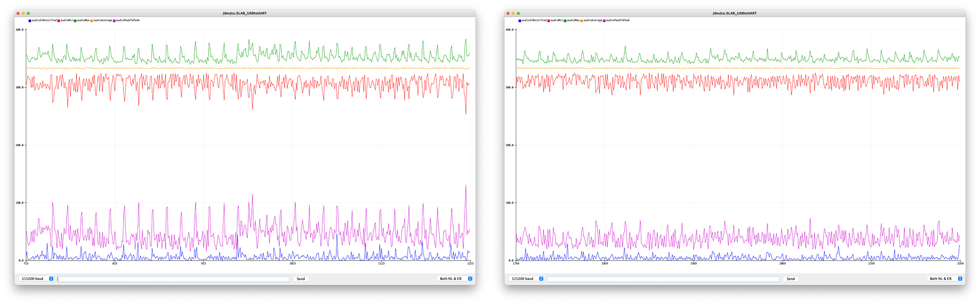This screenshot has width=980, height=304.
Task: Click blue audioInRectified legend swatch in left window
Action: [30, 21]
